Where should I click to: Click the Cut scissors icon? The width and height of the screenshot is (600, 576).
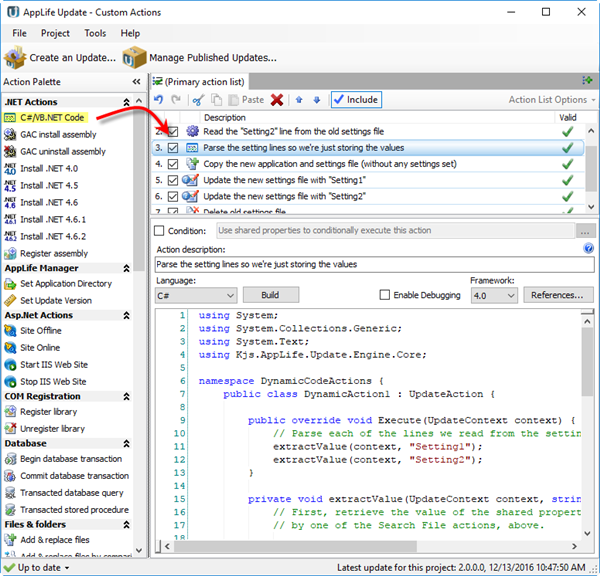tap(197, 100)
